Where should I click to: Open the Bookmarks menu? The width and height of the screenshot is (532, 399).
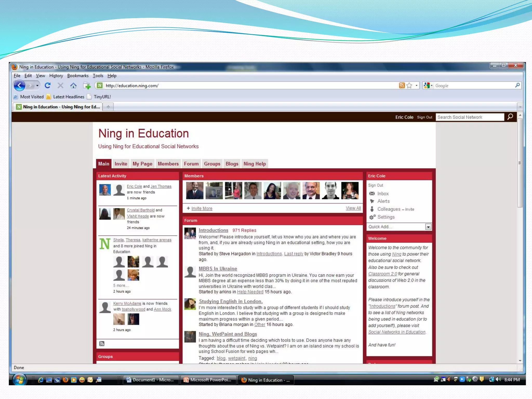[78, 76]
